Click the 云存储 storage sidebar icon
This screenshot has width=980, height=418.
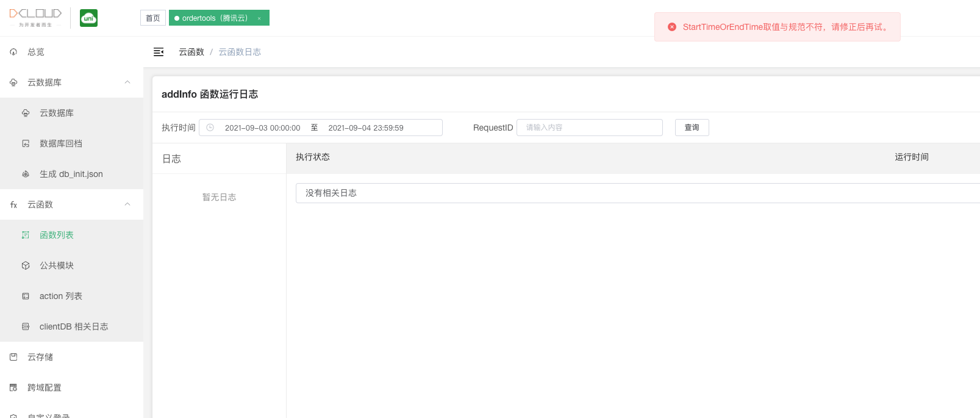pos(13,357)
